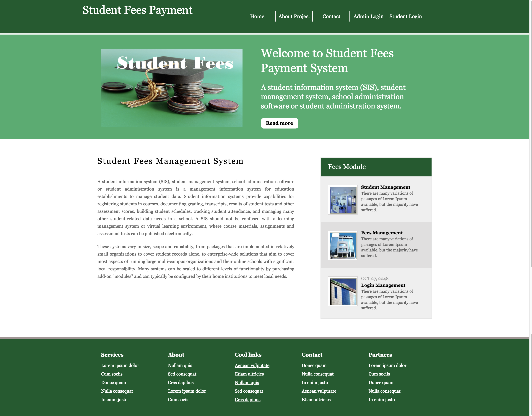Expand the Fees Module section

point(376,167)
